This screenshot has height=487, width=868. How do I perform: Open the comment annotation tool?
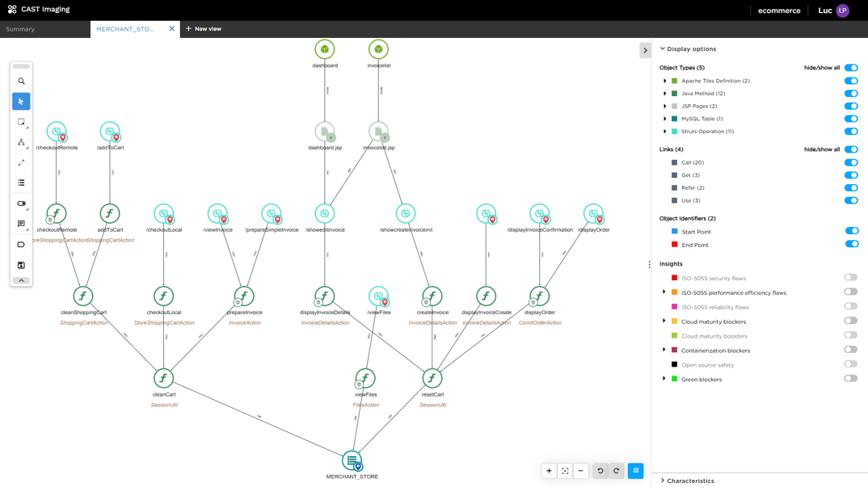point(21,224)
